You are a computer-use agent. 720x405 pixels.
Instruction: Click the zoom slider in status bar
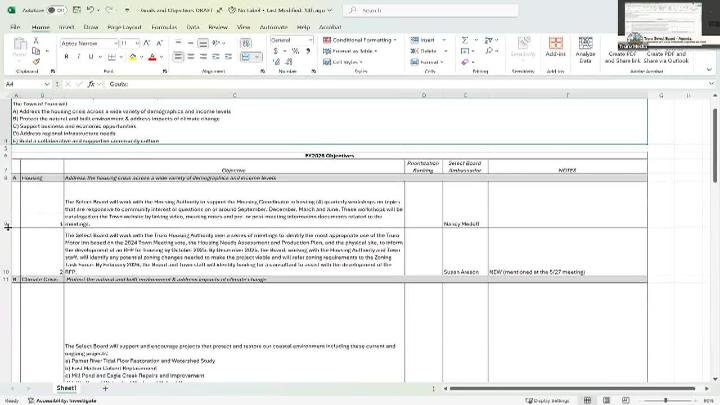coord(666,400)
